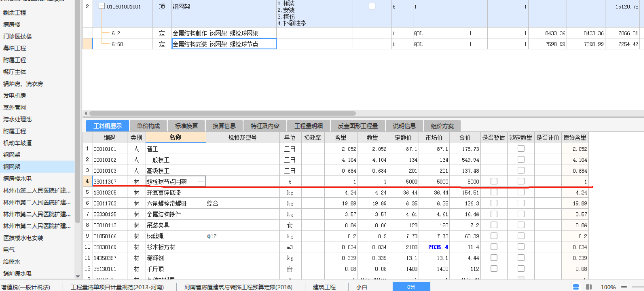Click 工程量清单项目计量规范(2013-河南) status entry
The image size is (644, 291).
(117, 287)
